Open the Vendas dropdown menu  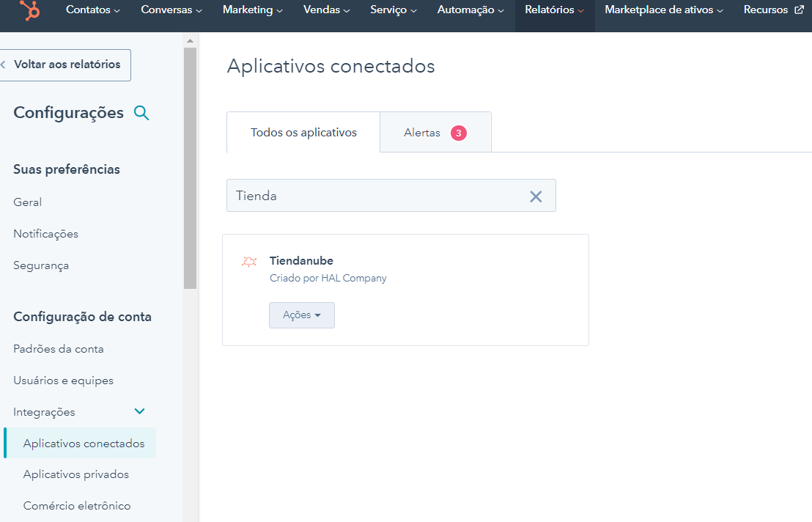point(325,10)
